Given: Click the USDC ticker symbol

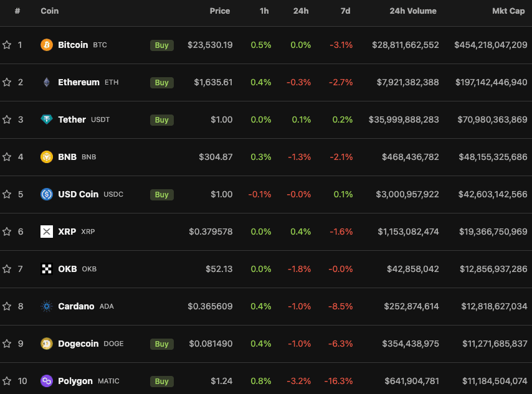Looking at the screenshot, I should (113, 194).
